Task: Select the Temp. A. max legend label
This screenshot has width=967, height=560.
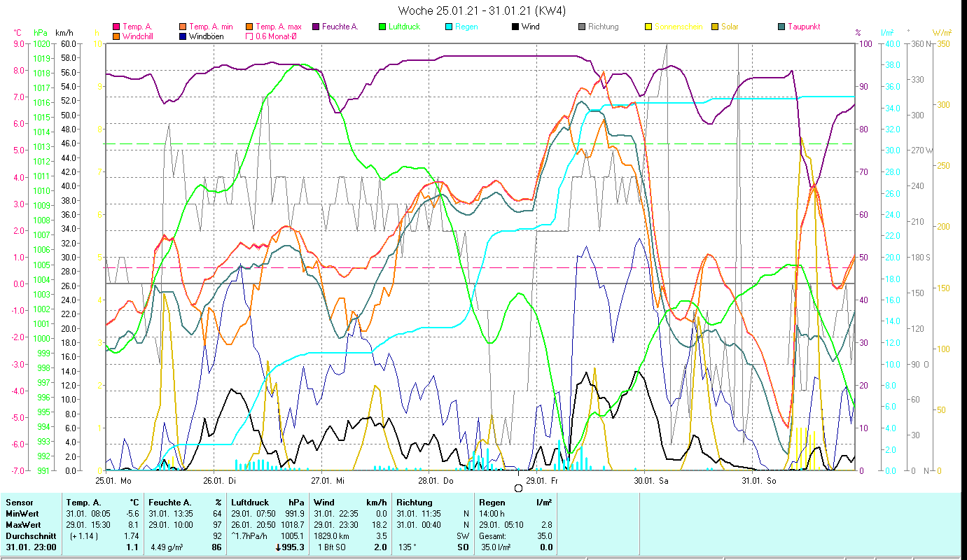Action: click(279, 27)
